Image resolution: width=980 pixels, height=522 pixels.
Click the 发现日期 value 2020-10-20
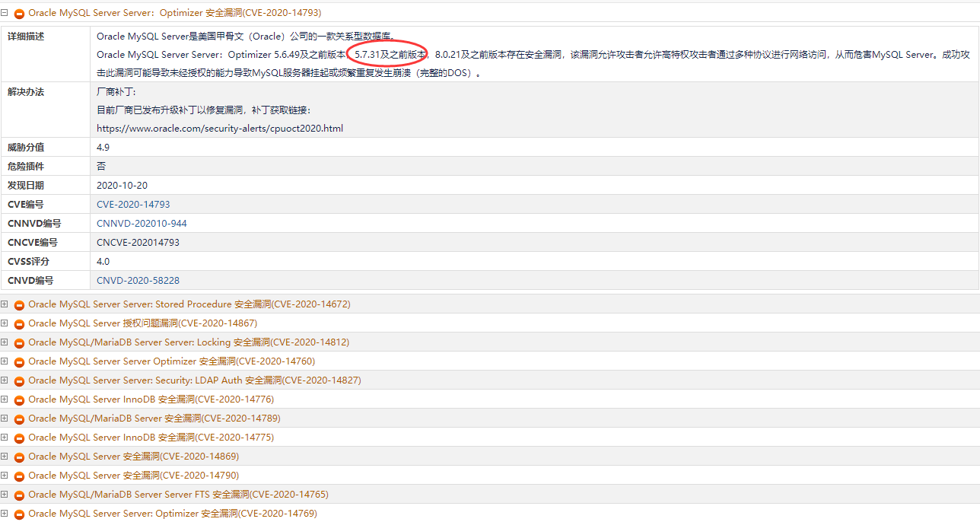[x=122, y=185]
